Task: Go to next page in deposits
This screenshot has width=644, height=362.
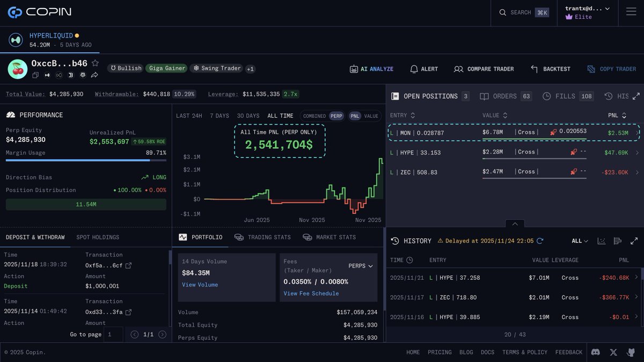Action: point(162,335)
